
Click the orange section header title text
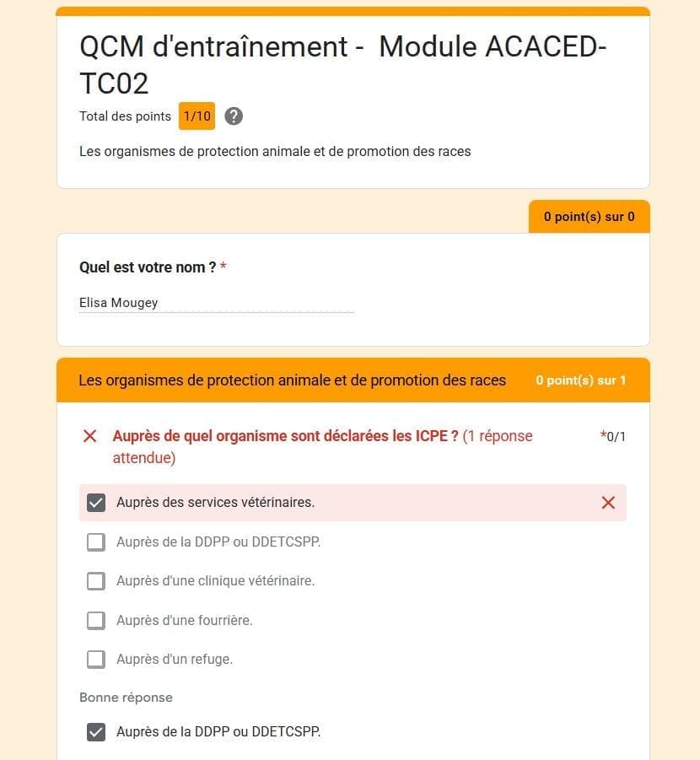pos(292,380)
